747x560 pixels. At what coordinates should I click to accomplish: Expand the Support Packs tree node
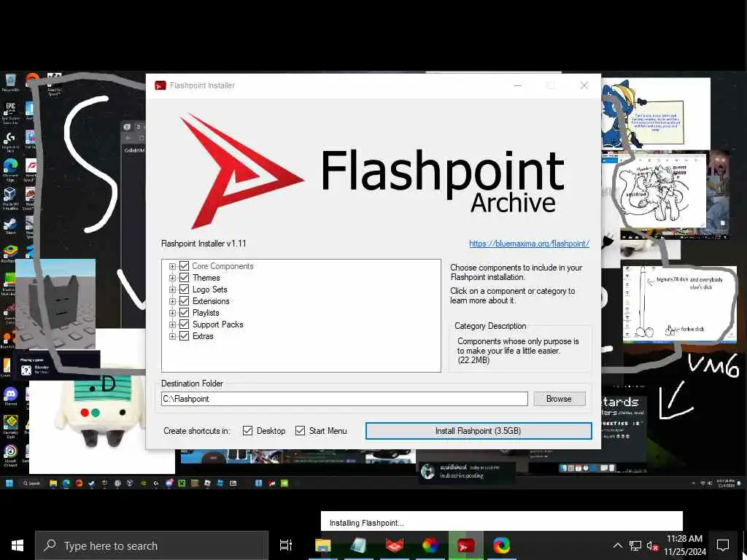tap(172, 324)
